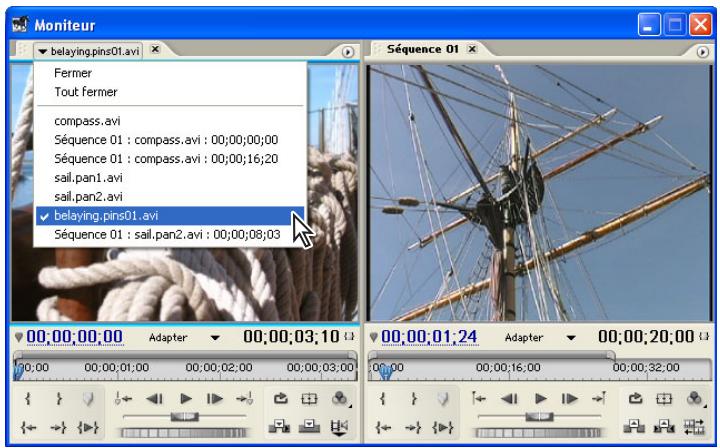Set Out point in Séquence 01 monitor
720x448 pixels.
coord(414,398)
